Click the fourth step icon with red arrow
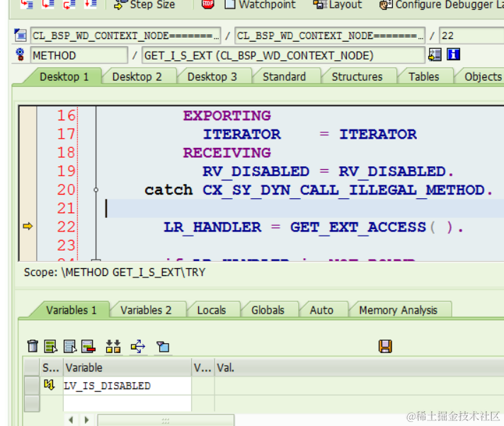Image resolution: width=504 pixels, height=426 pixels. tap(91, 4)
